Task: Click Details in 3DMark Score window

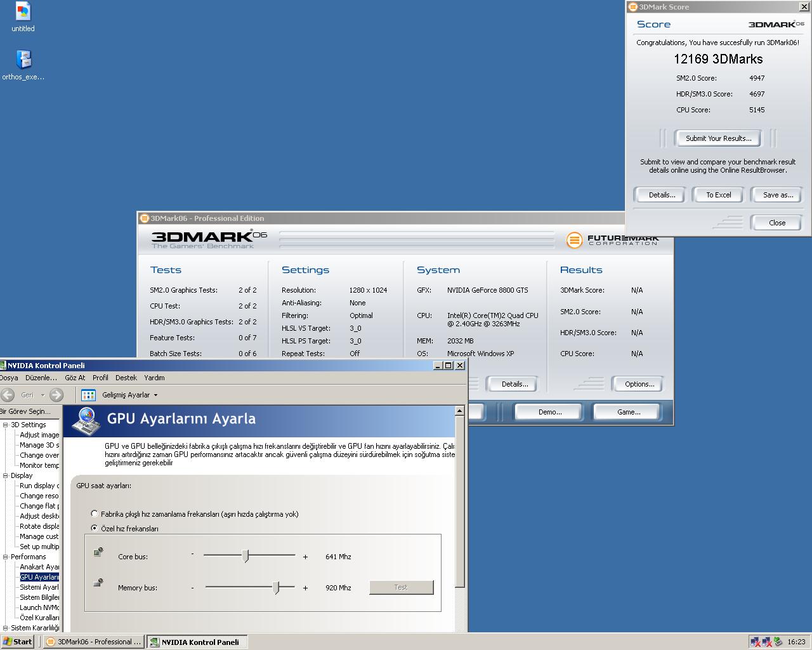Action: click(x=662, y=195)
